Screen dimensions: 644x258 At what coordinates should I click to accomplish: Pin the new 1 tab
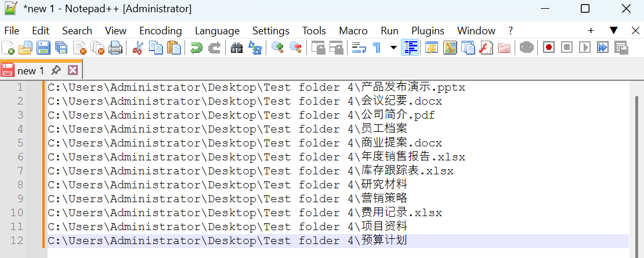click(56, 70)
